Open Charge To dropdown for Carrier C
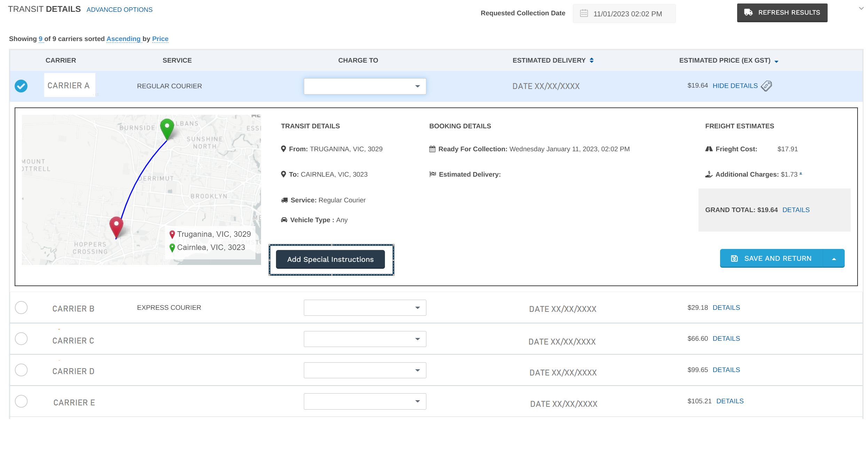Screen dimensions: 868x460 click(x=364, y=339)
